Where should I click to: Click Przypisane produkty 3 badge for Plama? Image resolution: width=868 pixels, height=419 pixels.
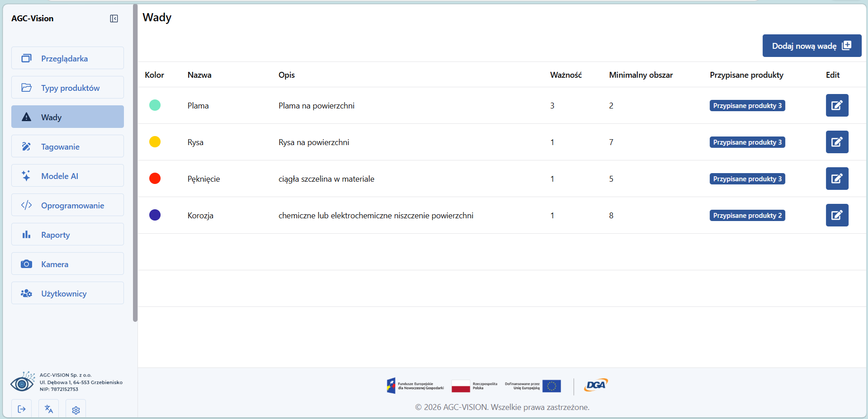[747, 106]
